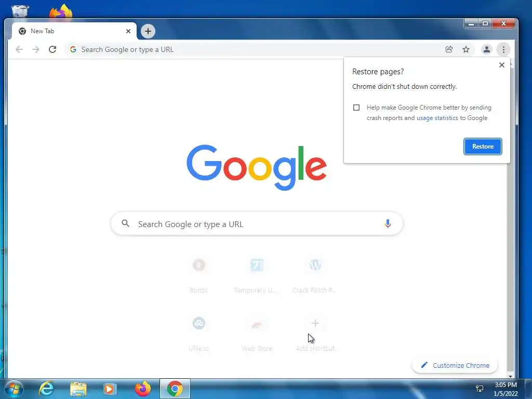Minimize the Chrome window
Viewport: 532px width, 399px height.
point(471,23)
